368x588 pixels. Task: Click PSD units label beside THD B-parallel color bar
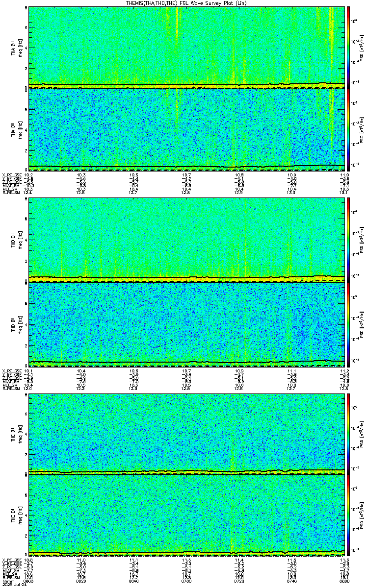coord(361,324)
